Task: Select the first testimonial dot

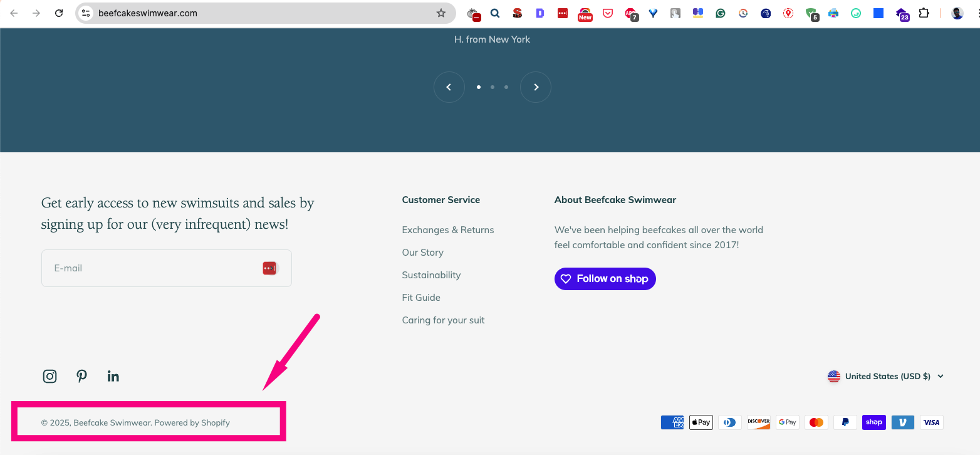Action: tap(479, 87)
